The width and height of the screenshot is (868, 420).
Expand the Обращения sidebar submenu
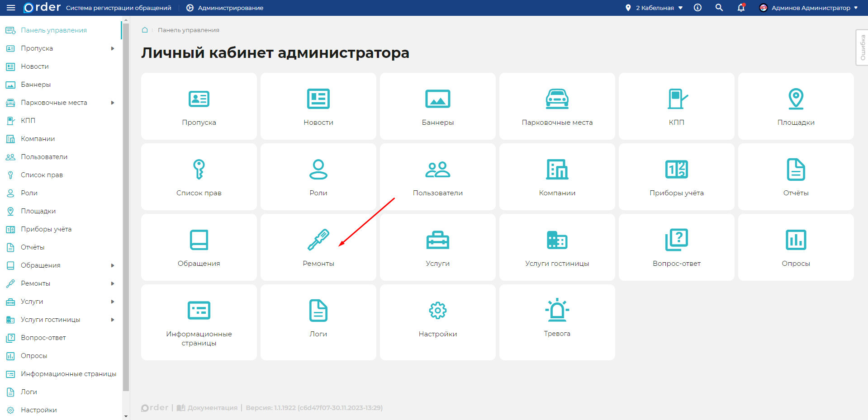[x=113, y=265]
